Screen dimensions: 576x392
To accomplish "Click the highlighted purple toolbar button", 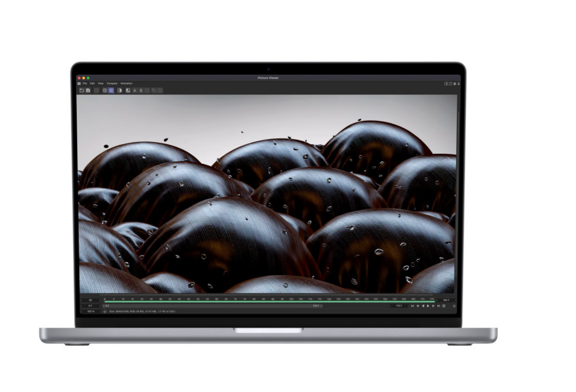I will point(111,91).
